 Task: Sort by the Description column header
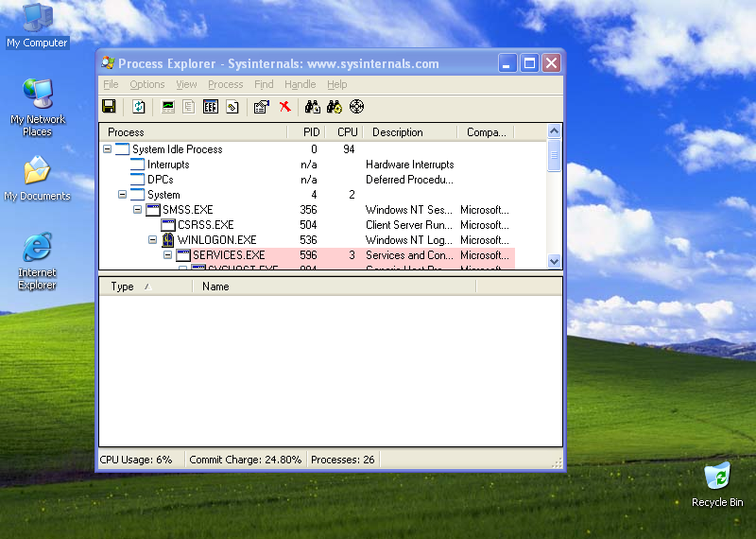(x=410, y=131)
